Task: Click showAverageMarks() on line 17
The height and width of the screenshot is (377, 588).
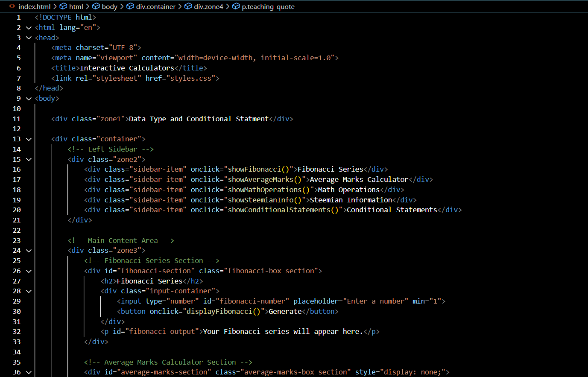Action: pos(265,180)
